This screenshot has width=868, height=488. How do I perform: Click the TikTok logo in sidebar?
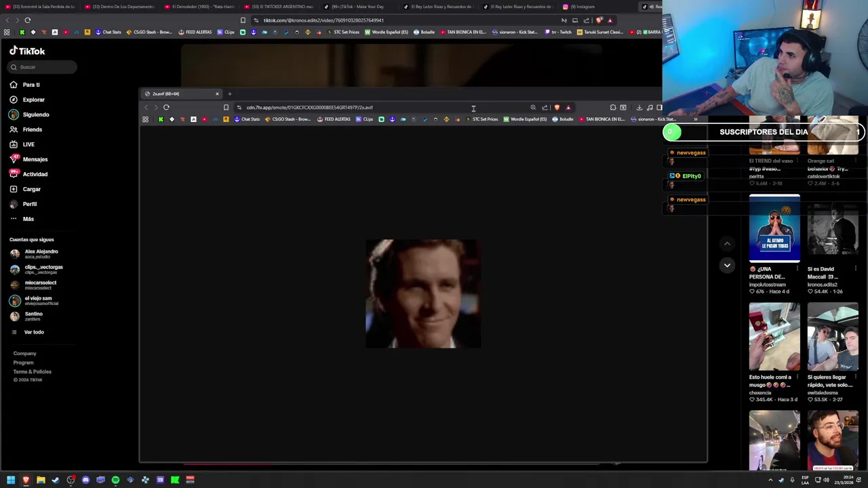[x=27, y=51]
